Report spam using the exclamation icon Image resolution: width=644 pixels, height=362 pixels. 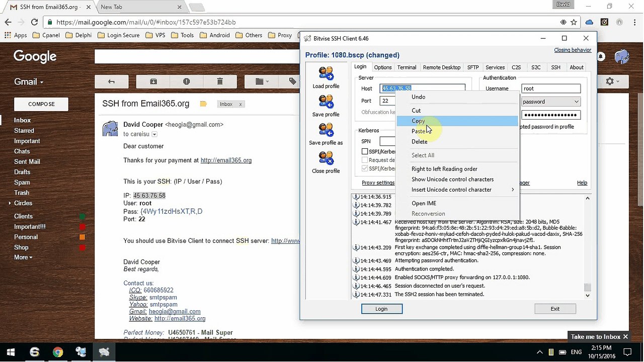(x=187, y=81)
